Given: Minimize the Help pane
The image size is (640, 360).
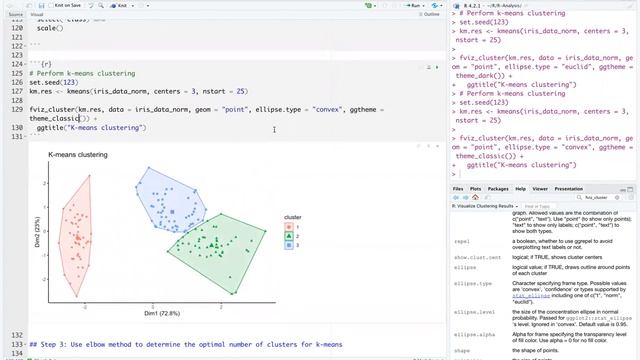Looking at the screenshot, I should [x=623, y=189].
